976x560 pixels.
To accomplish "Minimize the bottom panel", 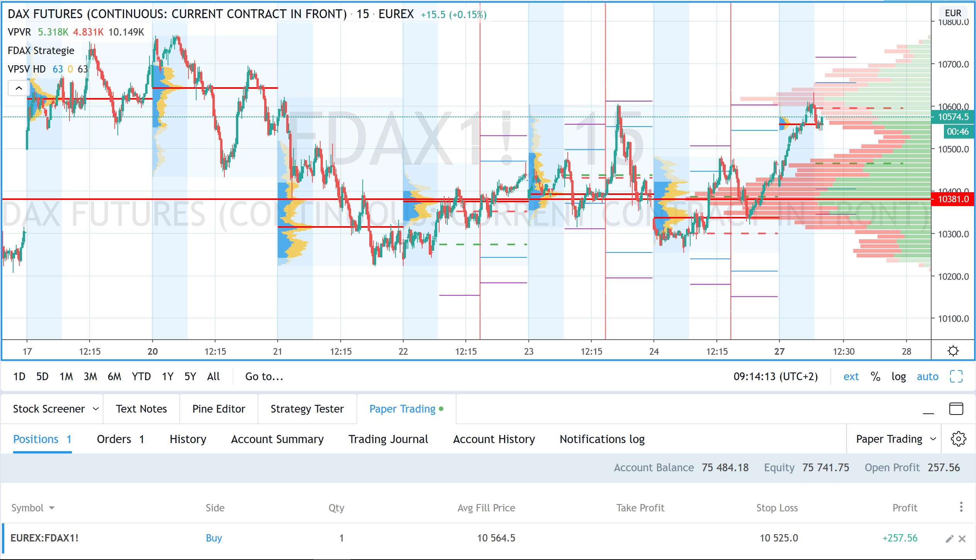I will [x=928, y=409].
